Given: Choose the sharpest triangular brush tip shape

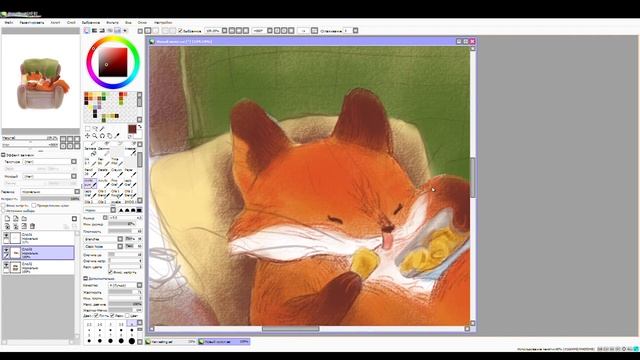Looking at the screenshot, I should click(x=121, y=210).
